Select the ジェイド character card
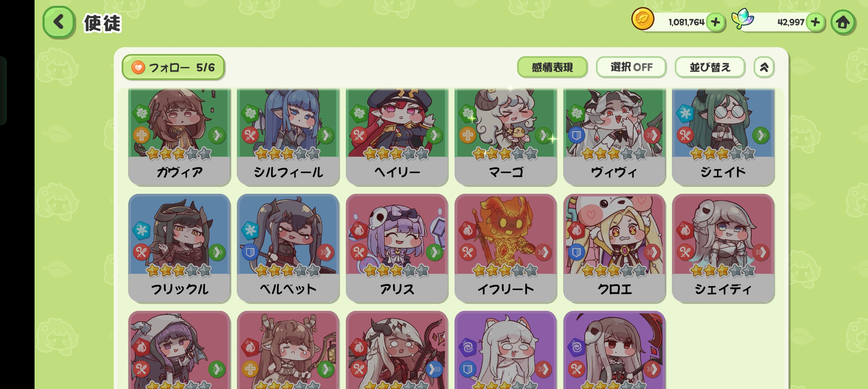 pos(723,137)
